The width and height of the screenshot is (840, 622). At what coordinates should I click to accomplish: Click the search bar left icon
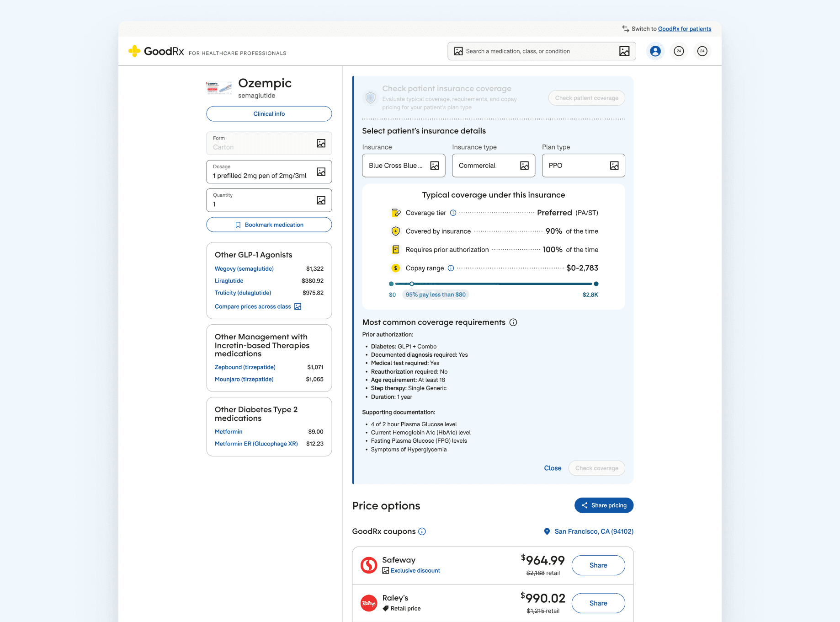pyautogui.click(x=458, y=51)
